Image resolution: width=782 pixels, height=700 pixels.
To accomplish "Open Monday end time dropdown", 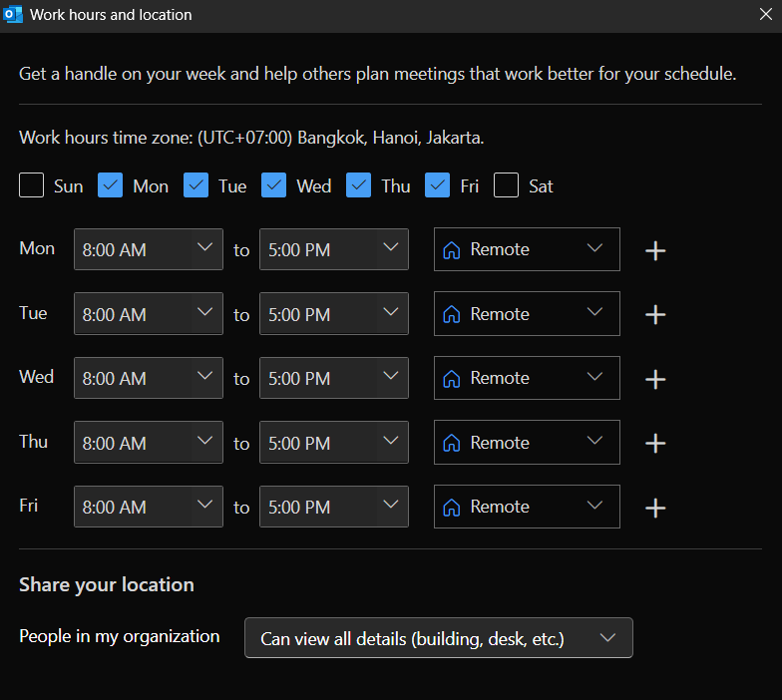I will click(334, 249).
